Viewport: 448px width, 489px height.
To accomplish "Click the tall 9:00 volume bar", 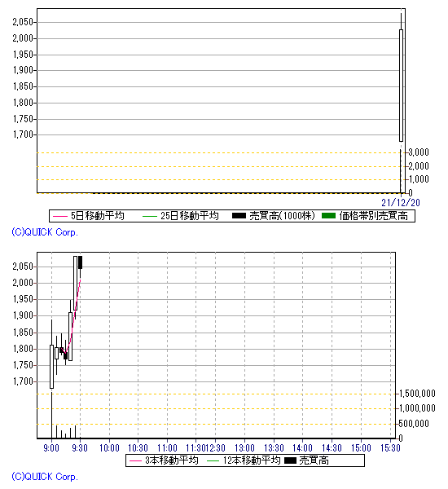I will click(x=52, y=415).
